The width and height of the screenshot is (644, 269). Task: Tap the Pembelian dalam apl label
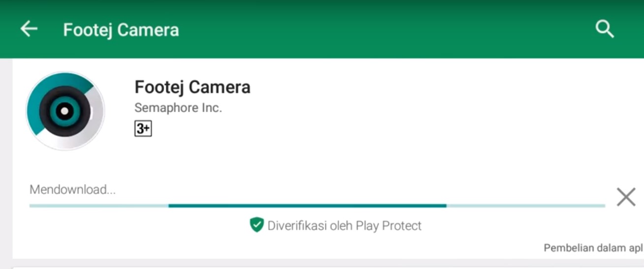[x=593, y=248]
